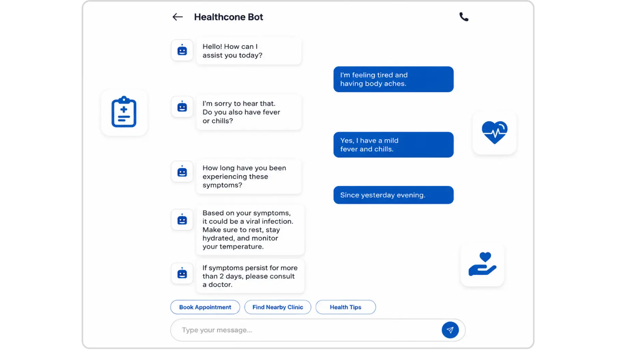Image resolution: width=644 pixels, height=350 pixels.
Task: Select the 'Do you also have fever or chills?' message
Action: (249, 112)
